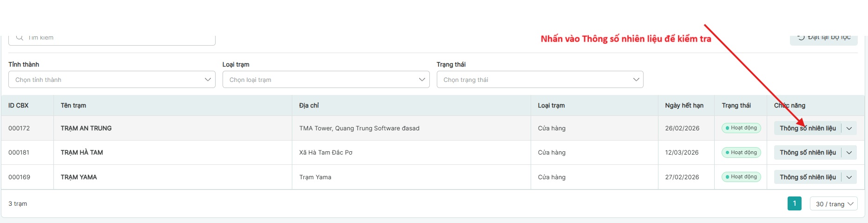
Task: Click Thông số nhiên liệu for TRẠM AN TRUNG
Action: tap(808, 128)
